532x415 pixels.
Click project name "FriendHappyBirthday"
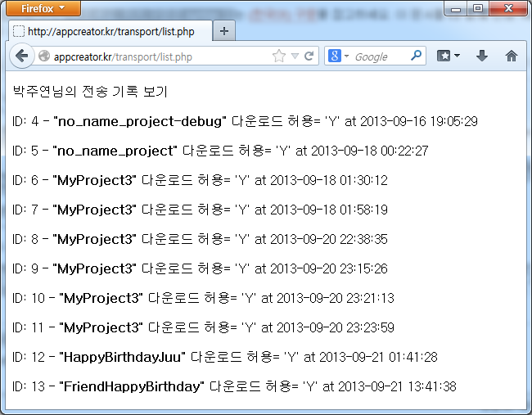[x=132, y=386]
